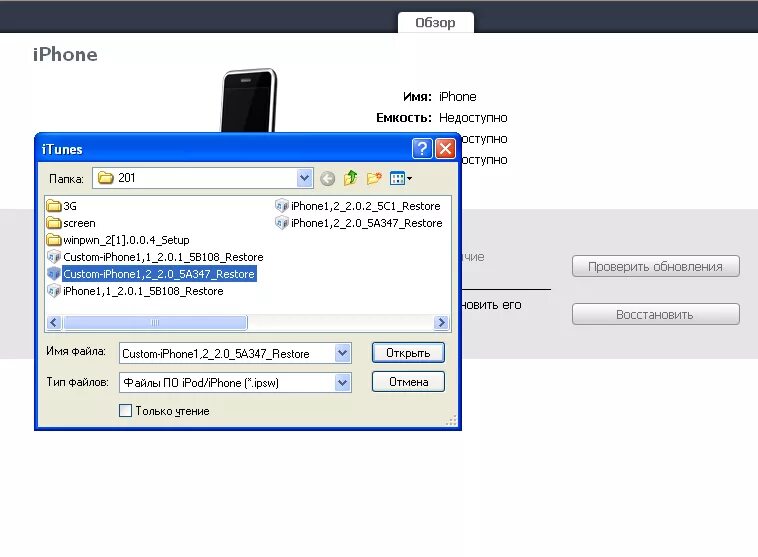Select file name iPhone1,2_2.0.2_5C1_Restore
The height and width of the screenshot is (557, 758).
(x=365, y=206)
